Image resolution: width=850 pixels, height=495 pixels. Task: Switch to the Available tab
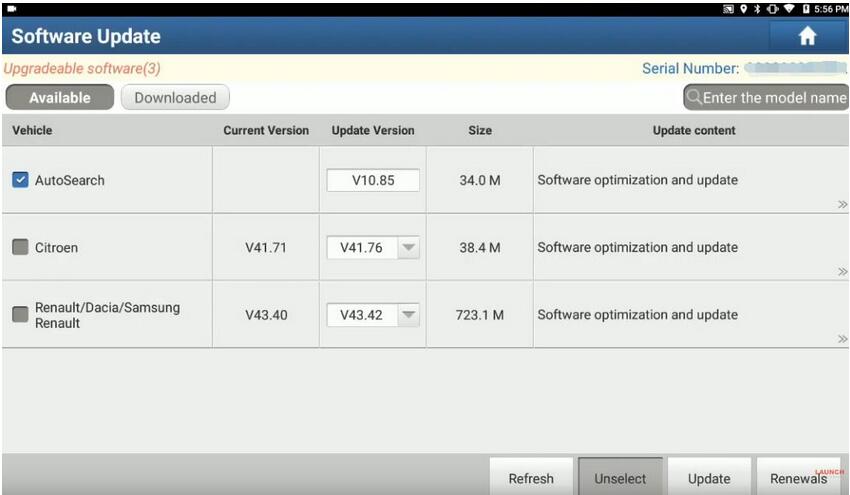[60, 98]
